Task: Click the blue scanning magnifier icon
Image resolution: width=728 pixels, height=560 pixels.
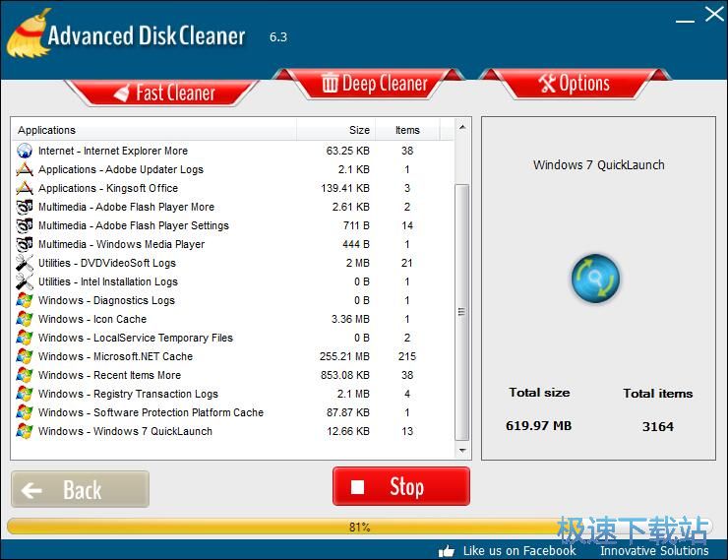Action: click(595, 279)
